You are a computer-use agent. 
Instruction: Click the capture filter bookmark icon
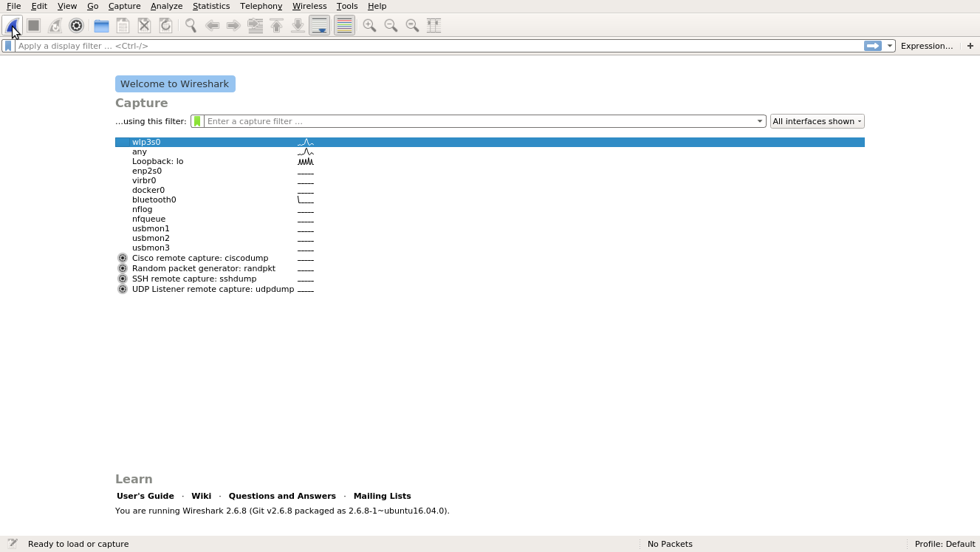coord(197,121)
